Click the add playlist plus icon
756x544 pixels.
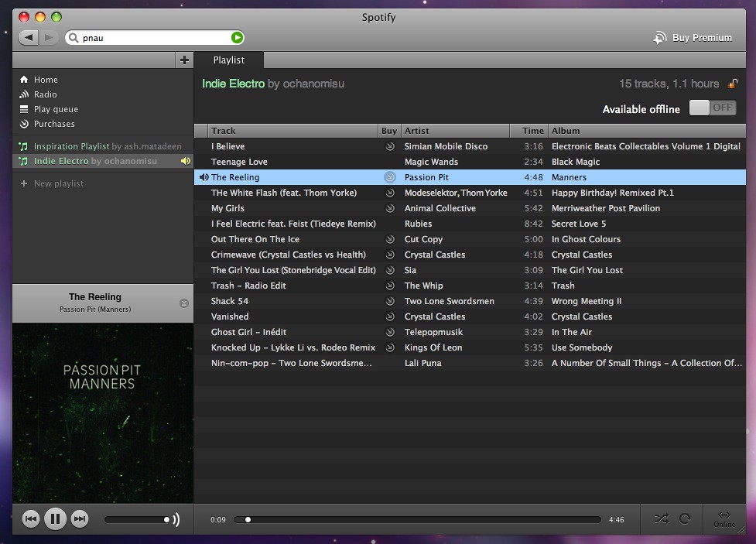click(x=184, y=60)
